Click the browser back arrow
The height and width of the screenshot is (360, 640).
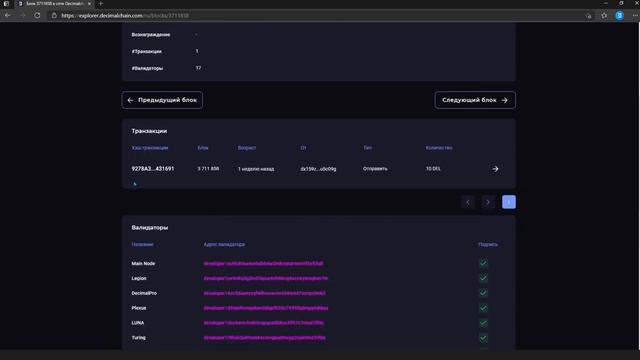click(8, 16)
